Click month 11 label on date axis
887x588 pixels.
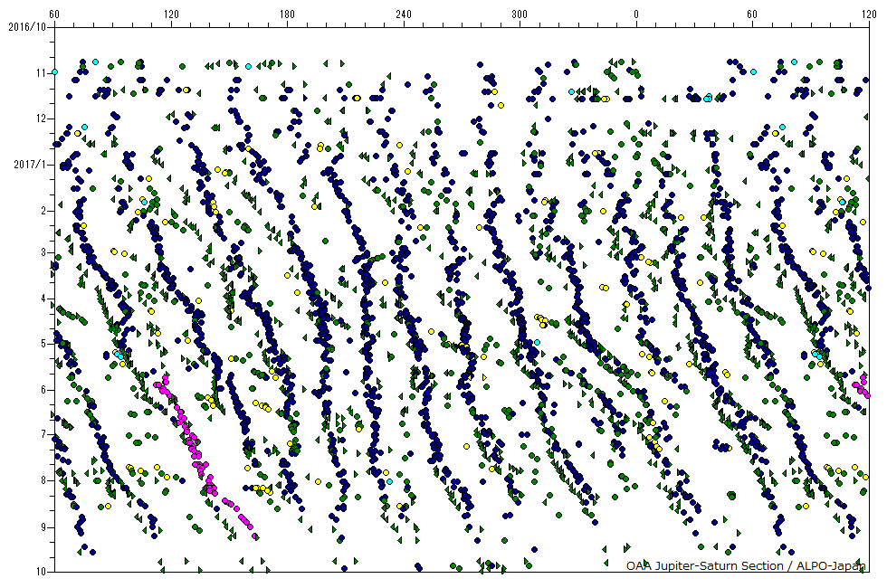[x=41, y=73]
